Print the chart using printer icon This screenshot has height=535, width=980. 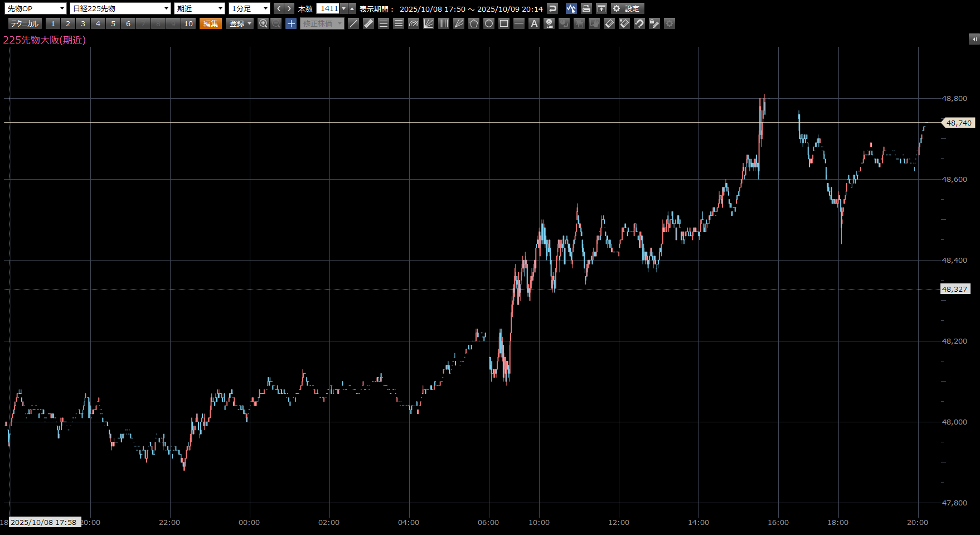pos(586,8)
